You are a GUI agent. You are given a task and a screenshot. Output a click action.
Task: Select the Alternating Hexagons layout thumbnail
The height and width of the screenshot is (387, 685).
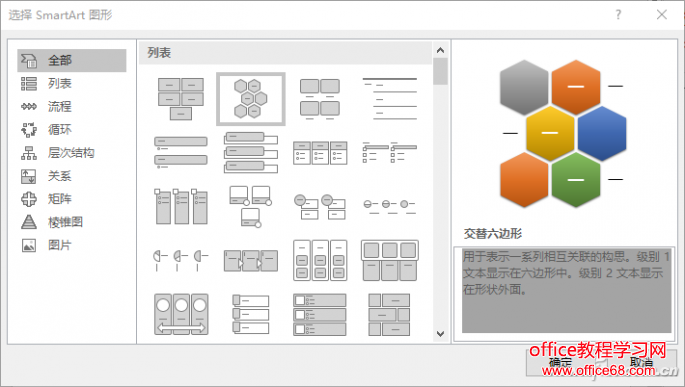tap(251, 99)
